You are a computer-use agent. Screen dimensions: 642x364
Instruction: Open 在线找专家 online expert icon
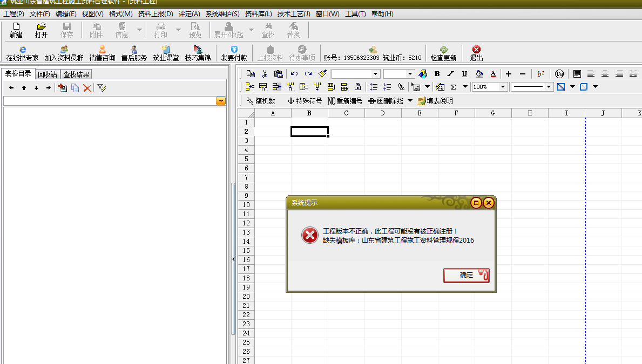point(22,50)
